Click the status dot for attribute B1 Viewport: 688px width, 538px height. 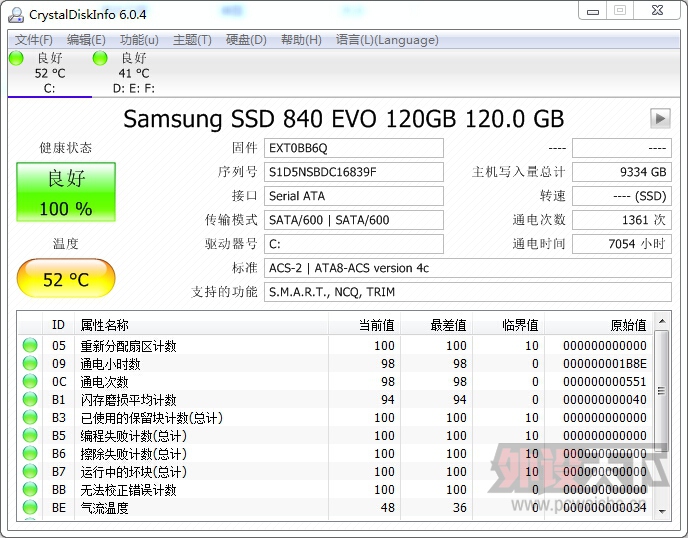click(30, 399)
